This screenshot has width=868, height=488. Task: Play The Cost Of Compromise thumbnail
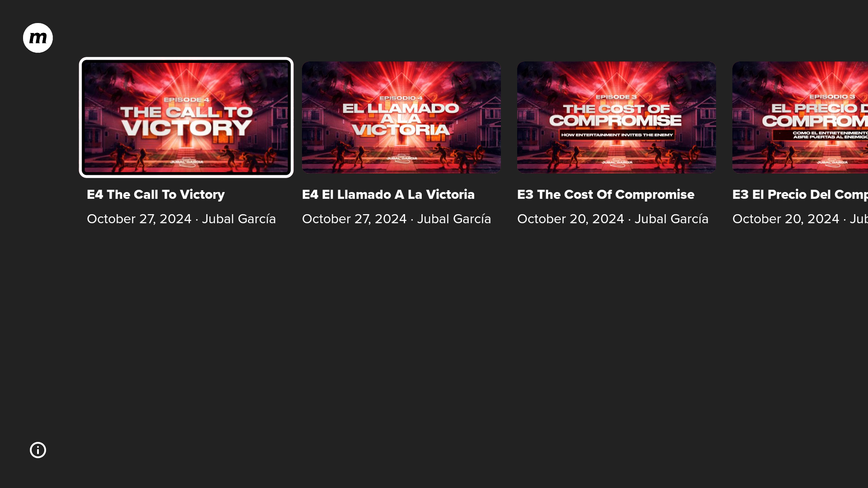coord(617,117)
